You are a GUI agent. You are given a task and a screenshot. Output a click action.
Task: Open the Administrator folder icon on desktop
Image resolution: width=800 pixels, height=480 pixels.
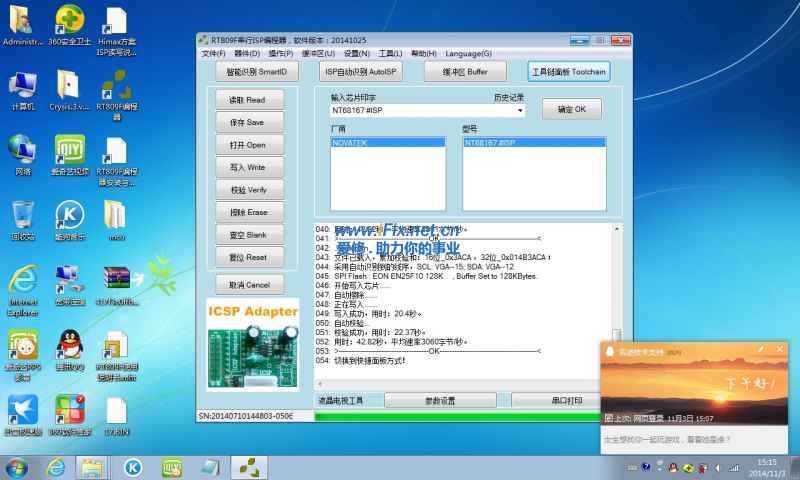click(22, 25)
